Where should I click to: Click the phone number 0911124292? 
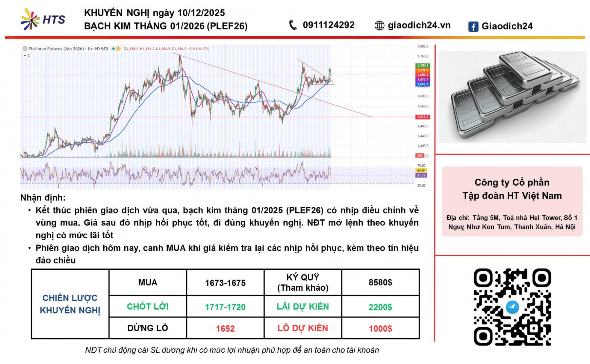(328, 25)
